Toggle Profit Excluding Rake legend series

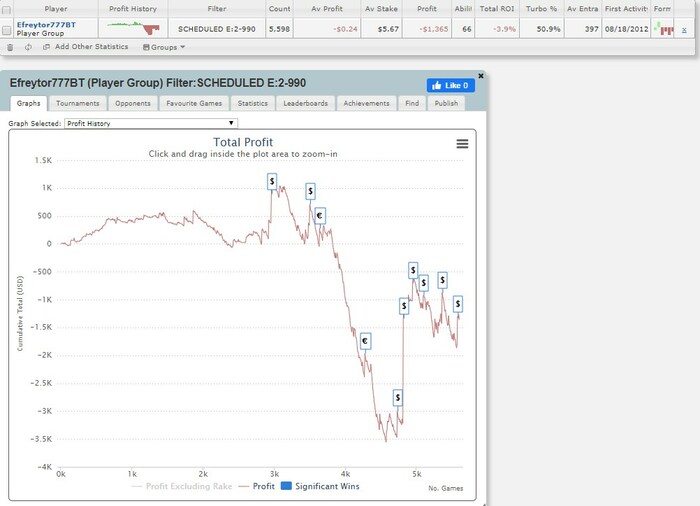[x=182, y=486]
